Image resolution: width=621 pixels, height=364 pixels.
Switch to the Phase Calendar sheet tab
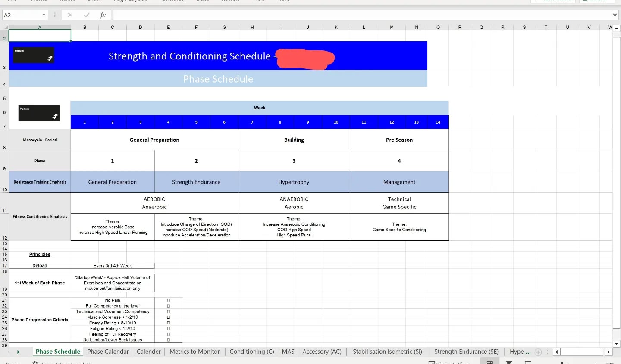(x=108, y=352)
